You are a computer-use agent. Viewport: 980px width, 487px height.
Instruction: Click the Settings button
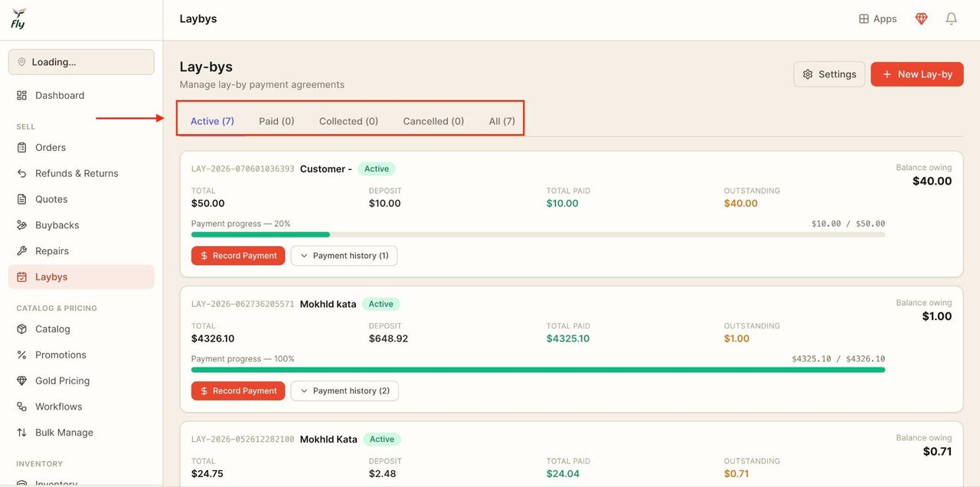tap(829, 74)
